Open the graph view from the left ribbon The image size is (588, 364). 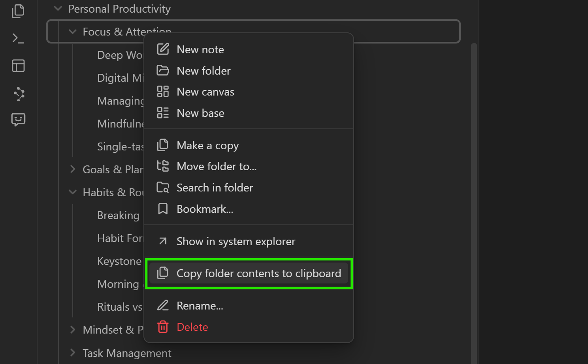(18, 94)
